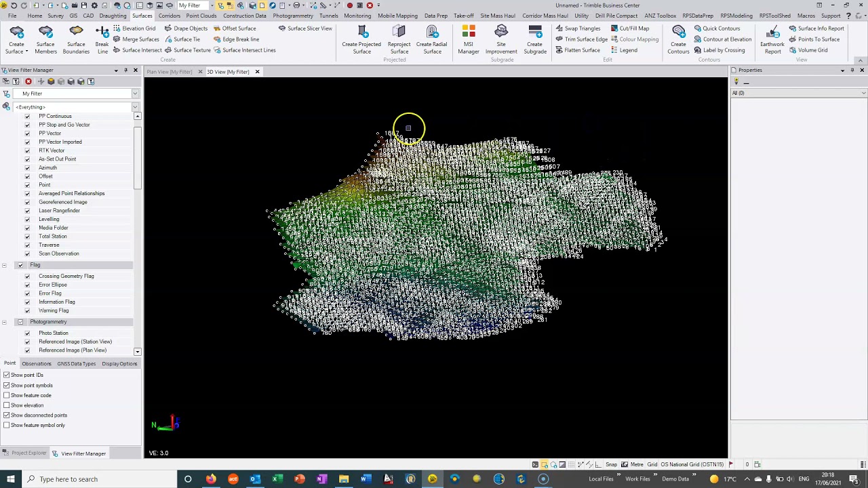Click the Windows search box
Image resolution: width=868 pixels, height=488 pixels.
pyautogui.click(x=99, y=479)
